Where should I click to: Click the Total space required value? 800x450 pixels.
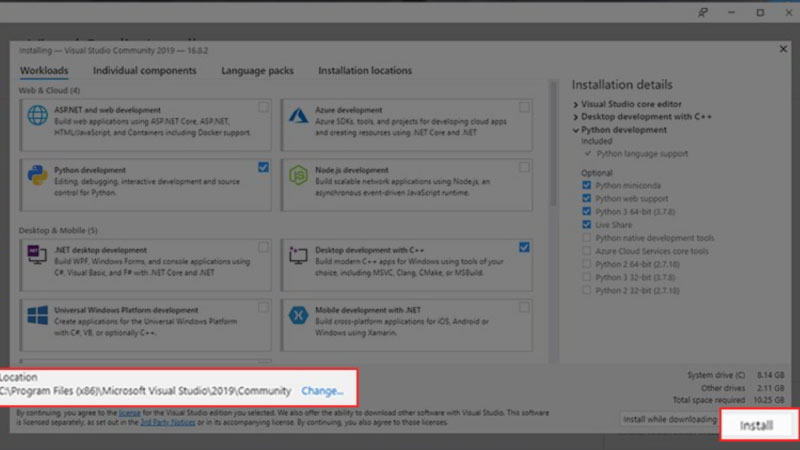pos(771,400)
